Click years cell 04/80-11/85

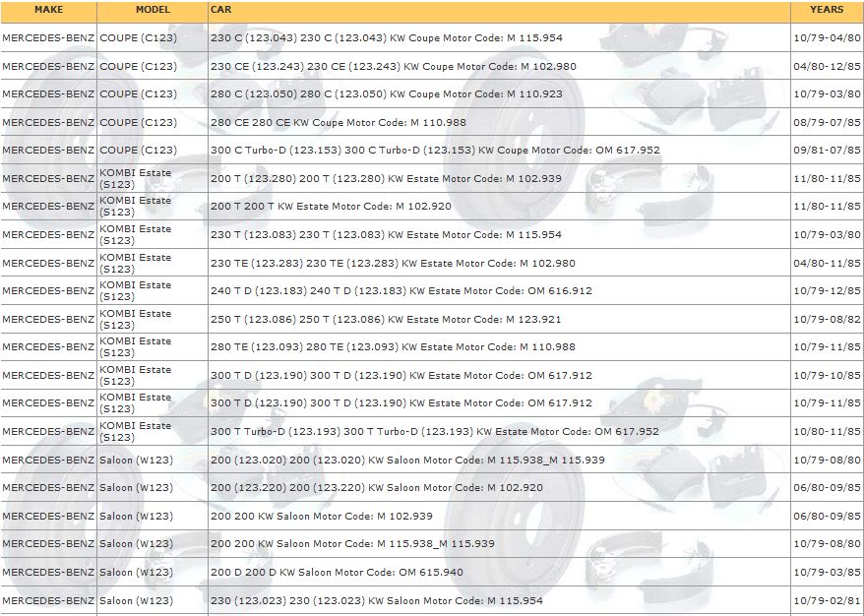click(827, 264)
